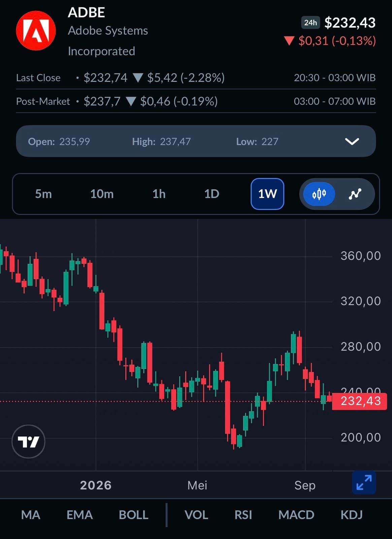Enable the EMA indicator
This screenshot has height=539, width=392.
click(79, 515)
